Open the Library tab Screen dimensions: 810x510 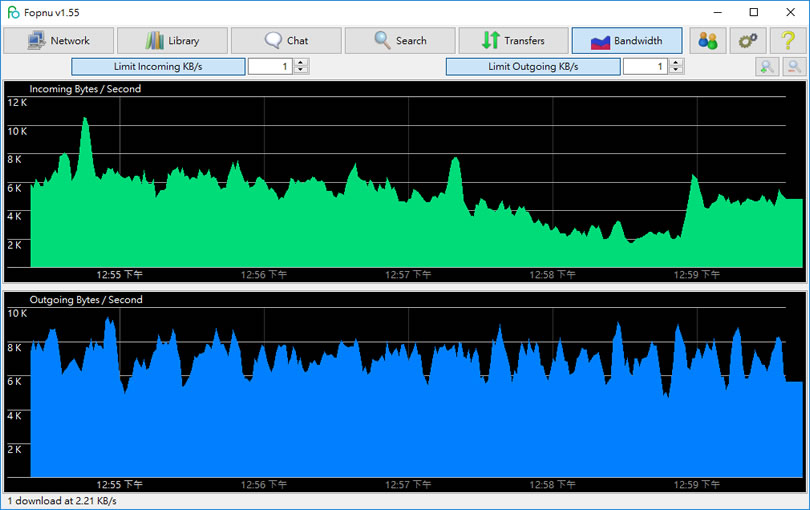point(173,40)
